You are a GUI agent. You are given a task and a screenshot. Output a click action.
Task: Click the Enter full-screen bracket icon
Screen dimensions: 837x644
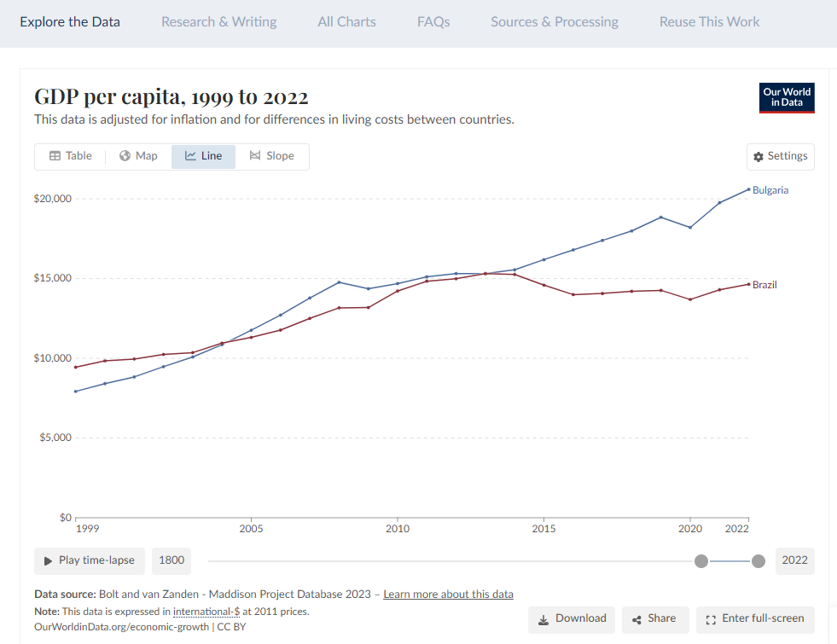pyautogui.click(x=711, y=620)
